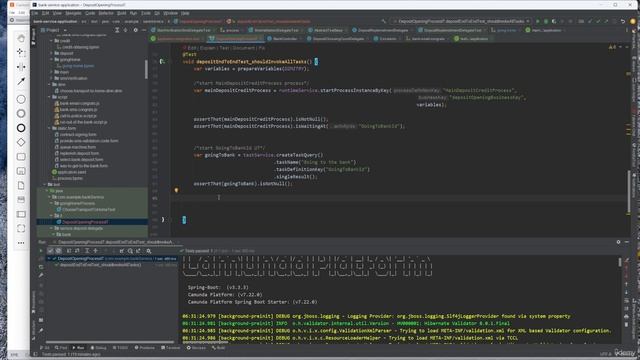Screen dimensions: 640x360
Task: Open the TODO tool window tab
Action: tap(120, 348)
